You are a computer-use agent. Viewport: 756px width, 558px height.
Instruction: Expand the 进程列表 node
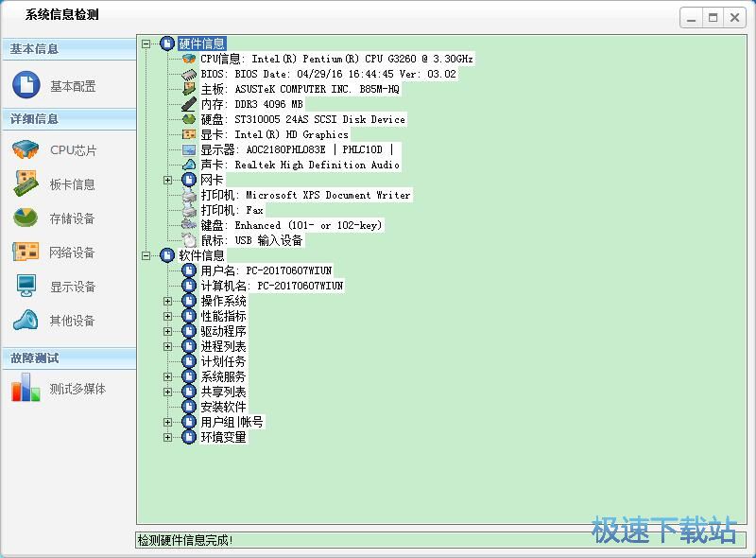tap(167, 346)
